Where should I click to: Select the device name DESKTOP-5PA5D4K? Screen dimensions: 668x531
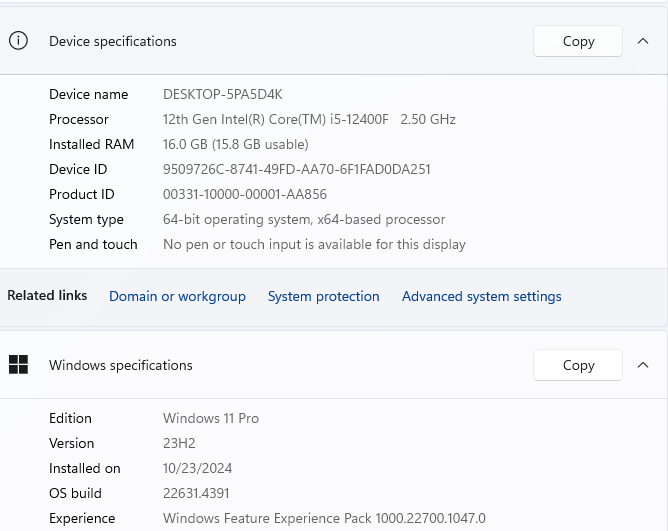[222, 94]
